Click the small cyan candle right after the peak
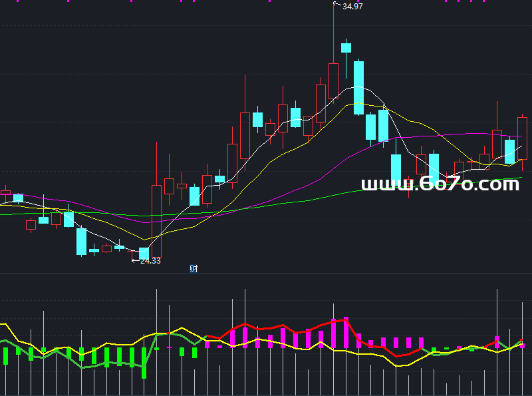Screen dimensions: 532x396 click(x=346, y=47)
